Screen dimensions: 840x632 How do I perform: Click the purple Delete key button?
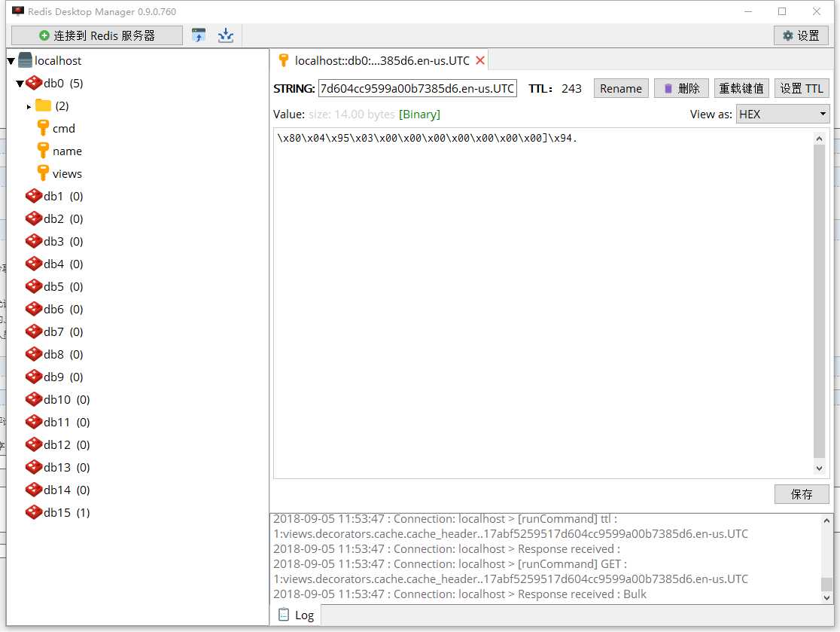tap(681, 88)
